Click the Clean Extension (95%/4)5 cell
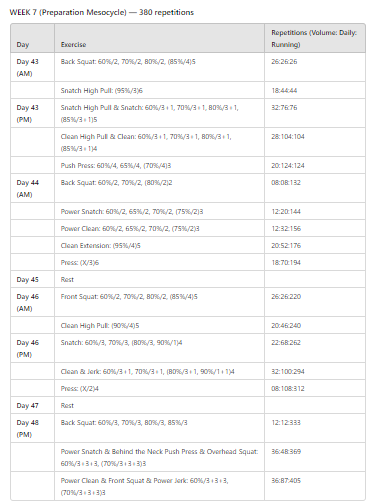Image resolution: width=370 pixels, height=502 pixels. (159, 245)
